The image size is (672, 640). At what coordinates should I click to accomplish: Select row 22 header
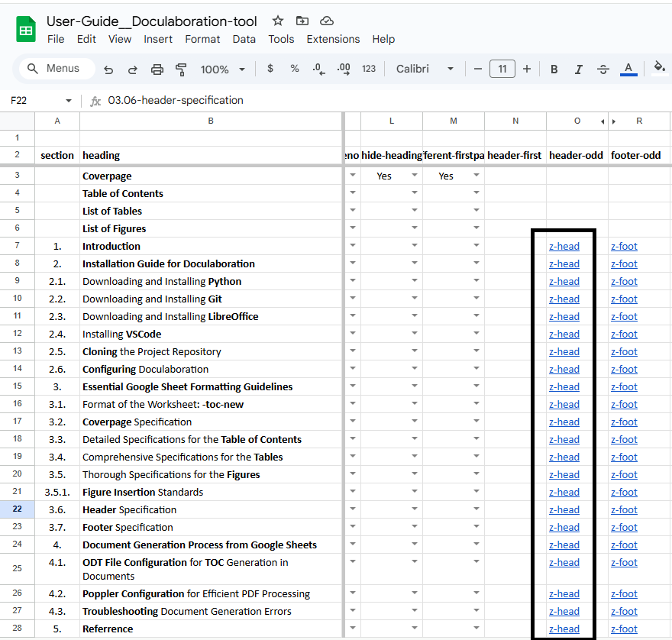[x=17, y=509]
